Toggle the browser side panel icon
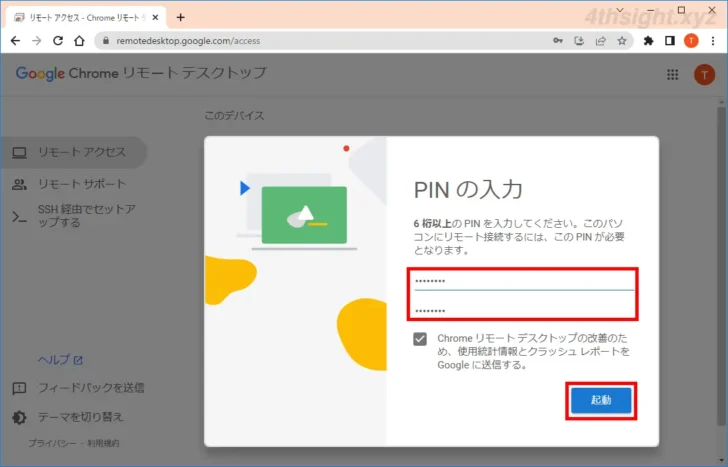Image resolution: width=728 pixels, height=467 pixels. (x=670, y=41)
